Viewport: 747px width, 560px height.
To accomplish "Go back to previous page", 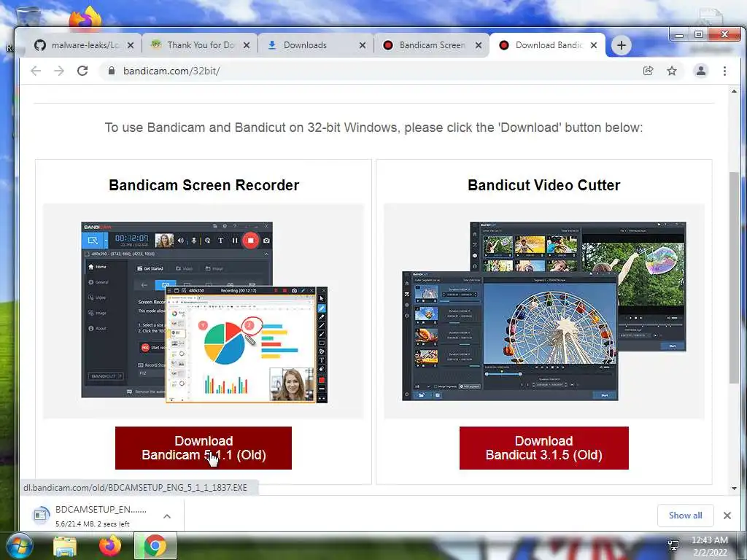I will (36, 71).
